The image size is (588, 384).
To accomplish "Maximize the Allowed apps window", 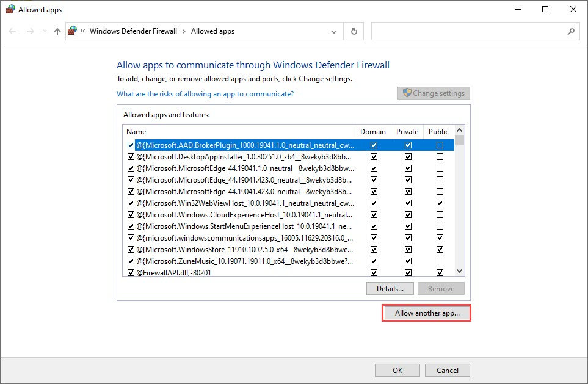I will [545, 9].
